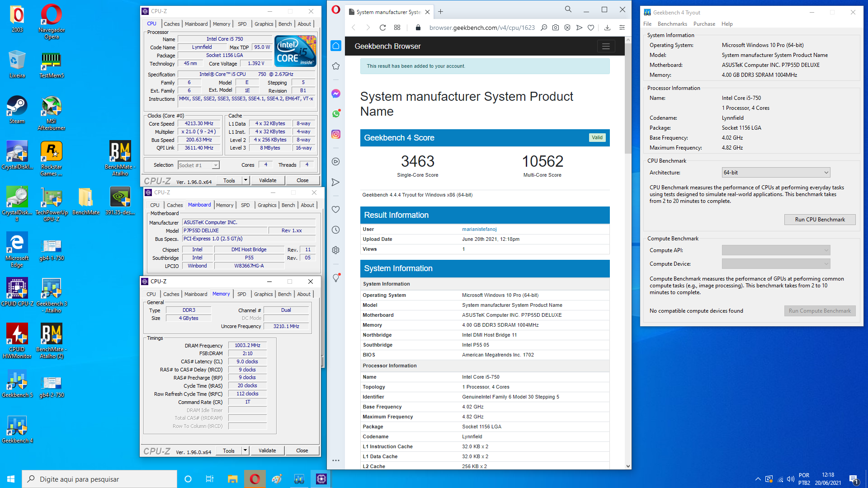Switch to Caches tab in top CPU-Z
This screenshot has height=488, width=868.
coord(171,24)
